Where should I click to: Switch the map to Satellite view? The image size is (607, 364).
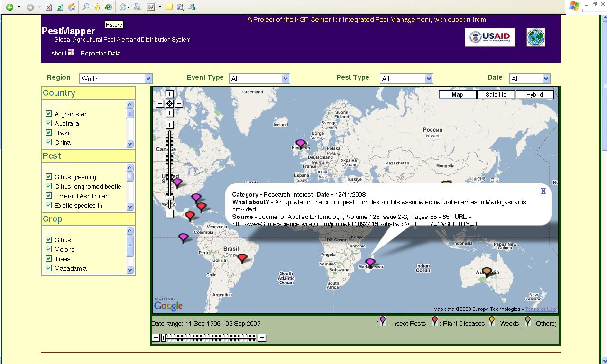coord(496,94)
